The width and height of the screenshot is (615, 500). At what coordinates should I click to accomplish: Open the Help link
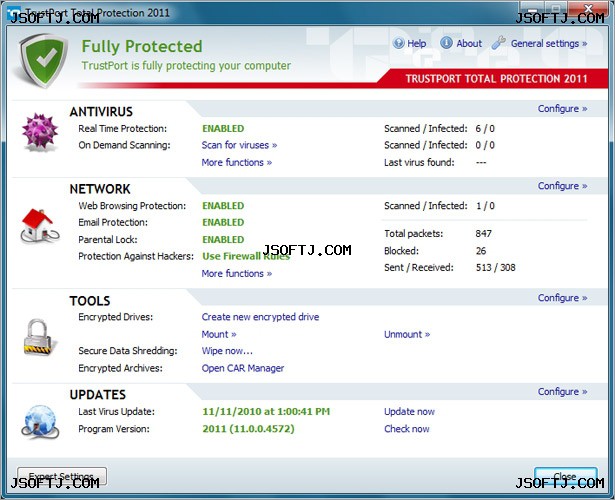417,44
